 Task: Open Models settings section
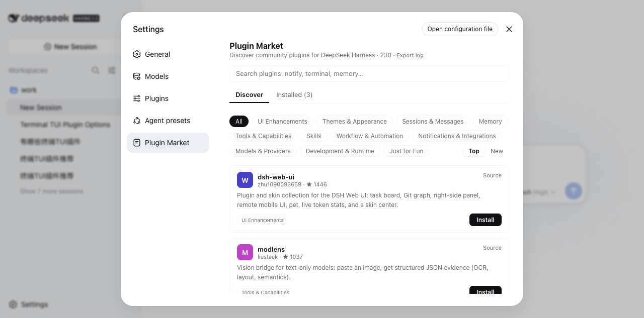click(168, 76)
